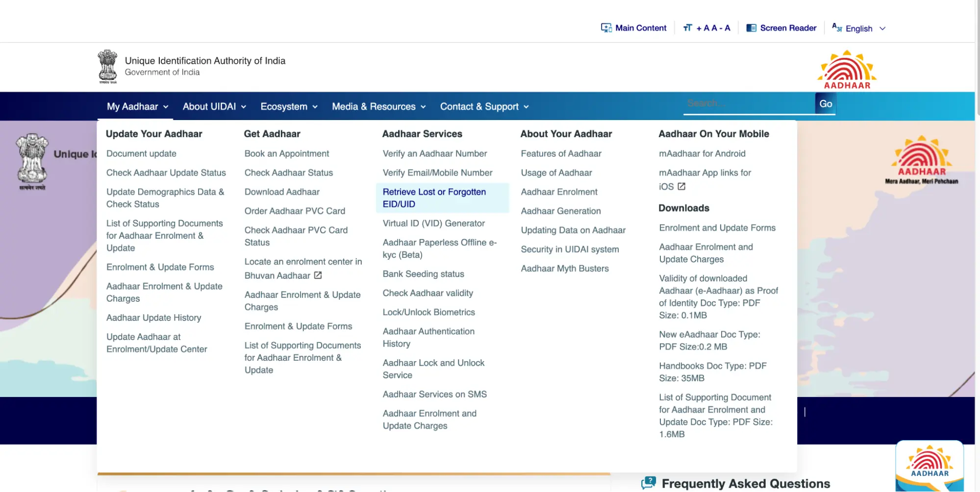Open Aadhaar Authentication History
Image resolution: width=980 pixels, height=492 pixels.
(428, 338)
